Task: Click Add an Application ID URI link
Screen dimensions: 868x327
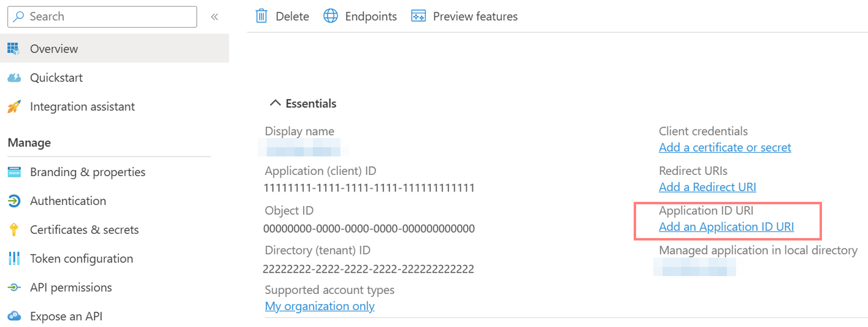Action: (726, 227)
